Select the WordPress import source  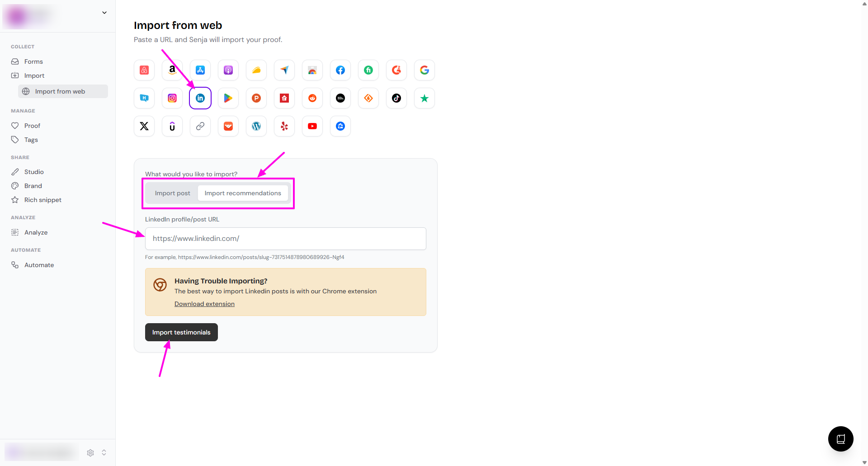pos(256,126)
